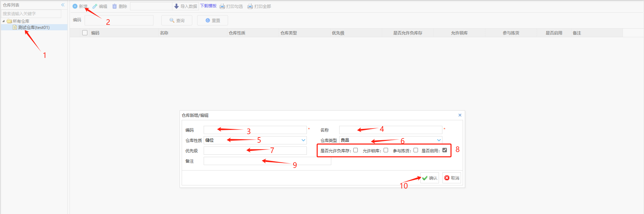Click the 确认 confirm button

tap(429, 178)
